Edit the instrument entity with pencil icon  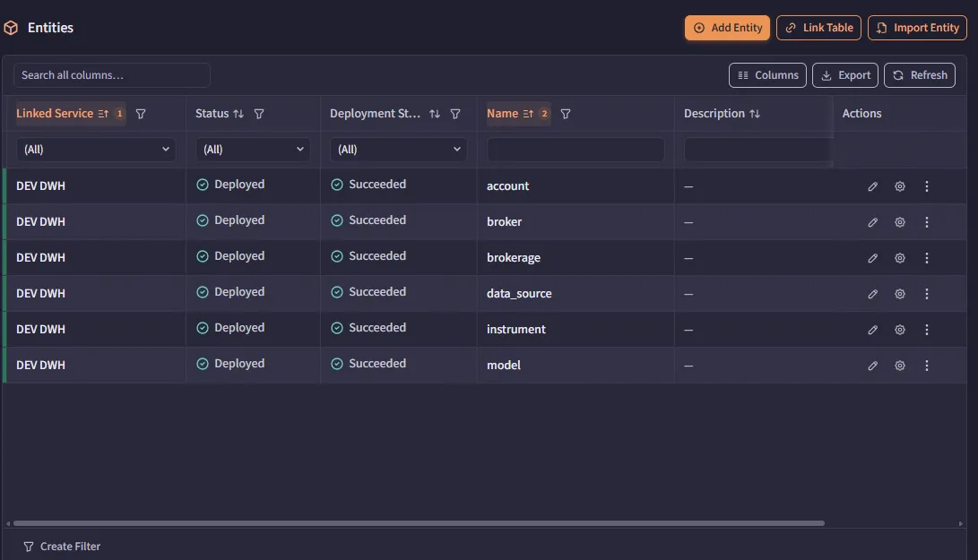[872, 330]
